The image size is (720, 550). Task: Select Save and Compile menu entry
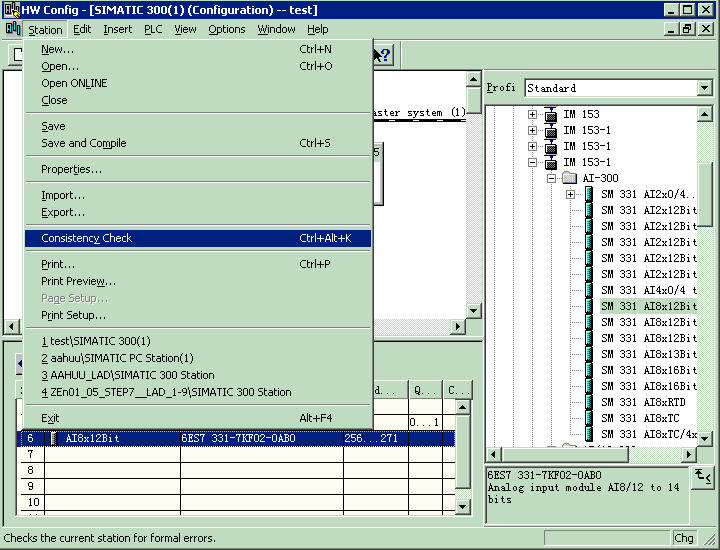point(84,143)
